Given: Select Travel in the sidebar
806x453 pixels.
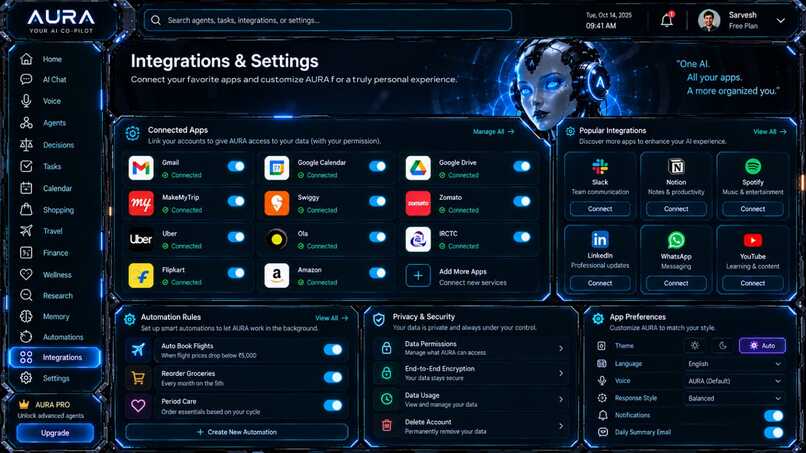Looking at the screenshot, I should (54, 231).
